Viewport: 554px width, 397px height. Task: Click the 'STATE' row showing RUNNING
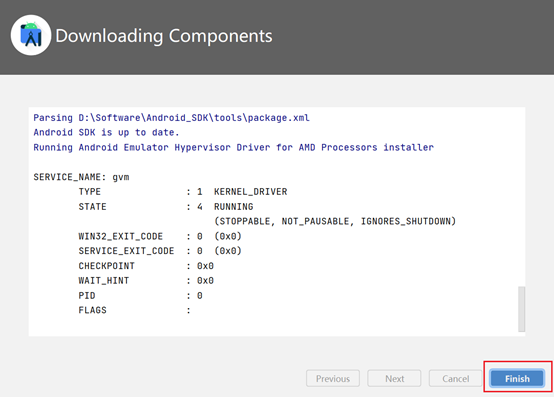(x=166, y=207)
